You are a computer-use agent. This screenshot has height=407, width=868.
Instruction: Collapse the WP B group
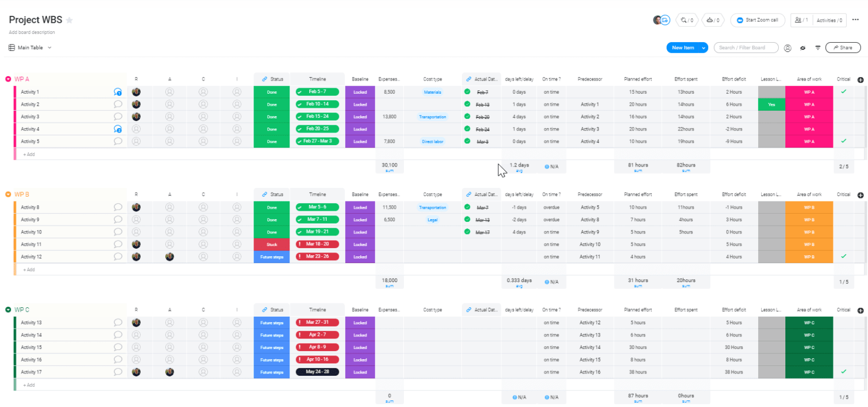(x=8, y=194)
